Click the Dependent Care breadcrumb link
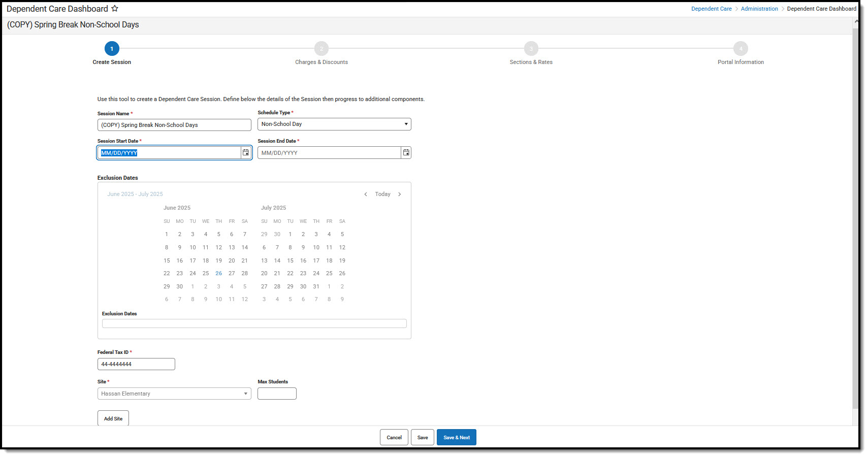The image size is (868, 457). point(712,9)
